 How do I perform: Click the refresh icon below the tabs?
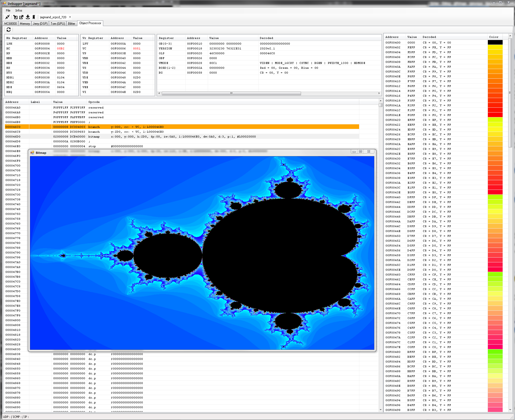9,30
